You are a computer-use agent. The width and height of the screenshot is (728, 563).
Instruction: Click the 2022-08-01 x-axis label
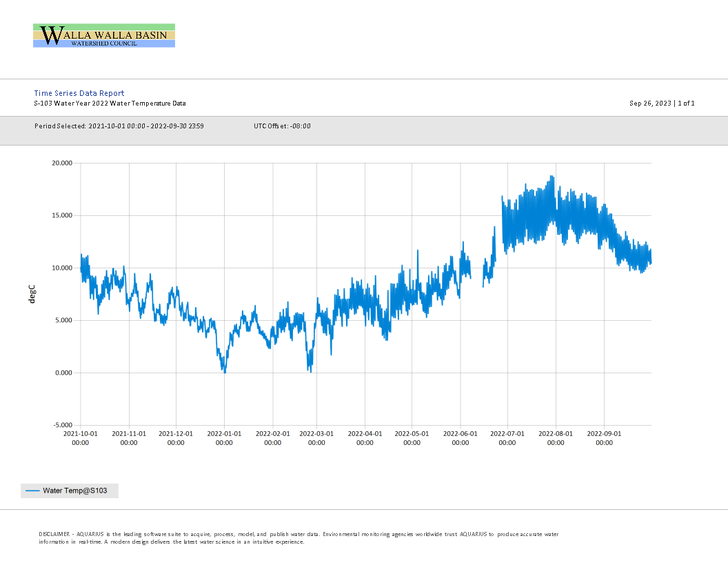point(556,438)
